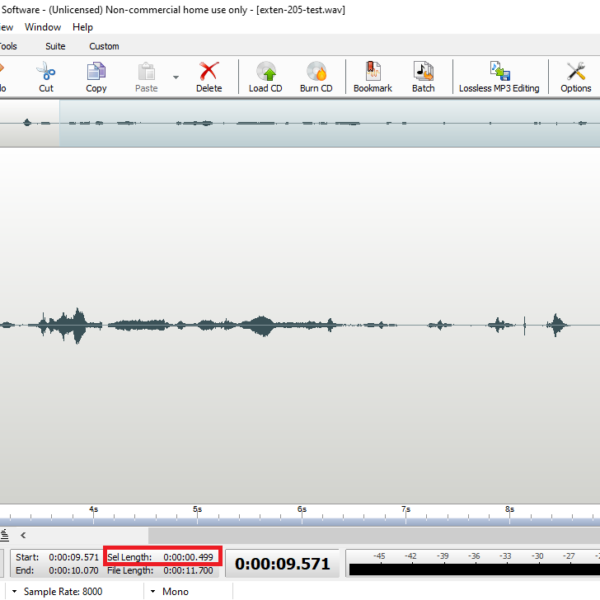Expand the Paste dropdown arrow
Screen dimensions: 600x600
point(176,76)
